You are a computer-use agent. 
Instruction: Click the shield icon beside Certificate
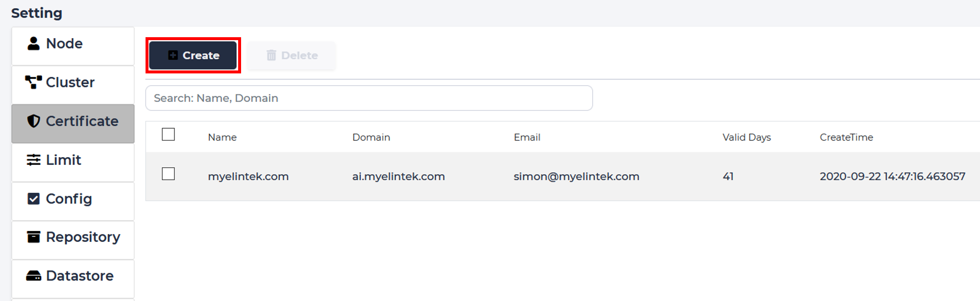tap(33, 121)
